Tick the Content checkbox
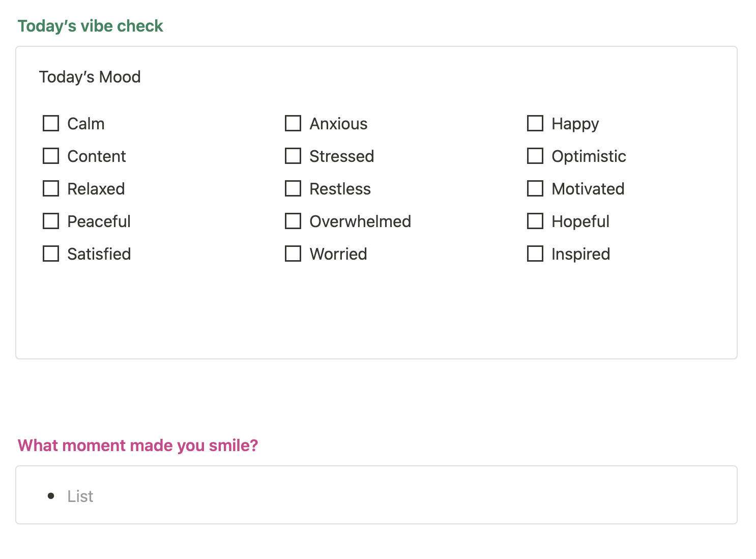 (x=51, y=156)
